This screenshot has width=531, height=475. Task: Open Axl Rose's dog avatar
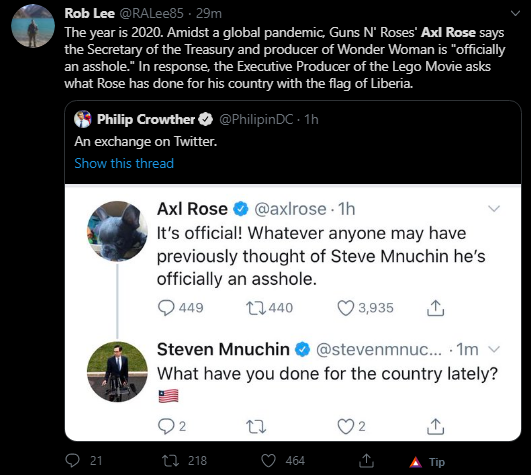coord(117,231)
